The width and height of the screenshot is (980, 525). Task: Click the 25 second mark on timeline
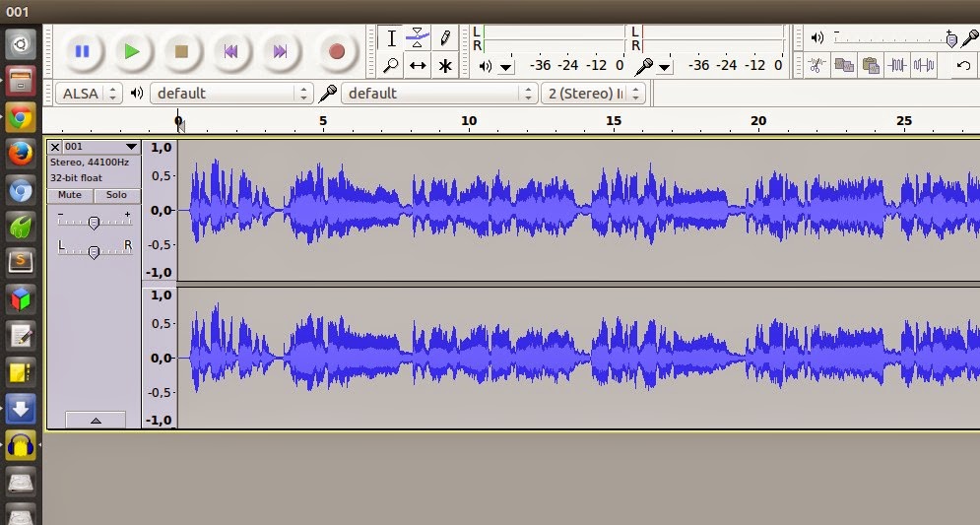tap(904, 120)
